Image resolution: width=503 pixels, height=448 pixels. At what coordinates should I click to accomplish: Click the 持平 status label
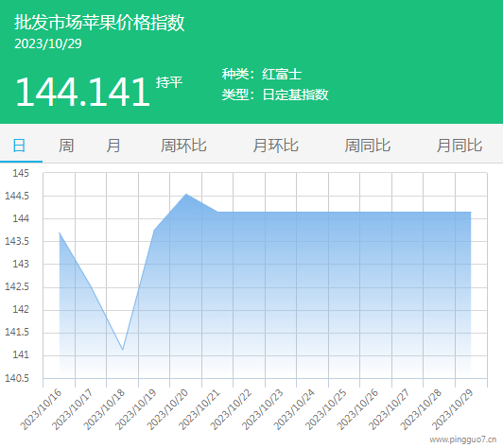point(169,82)
